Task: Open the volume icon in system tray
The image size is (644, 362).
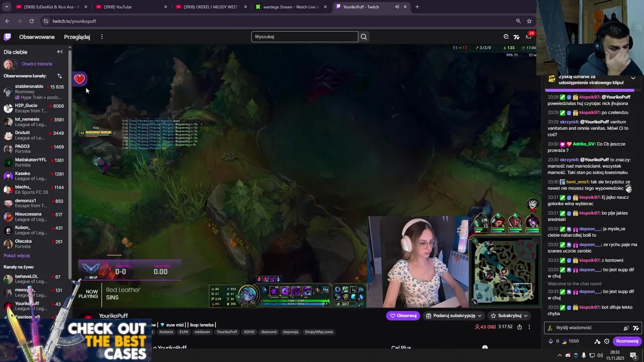Action: click(600, 355)
